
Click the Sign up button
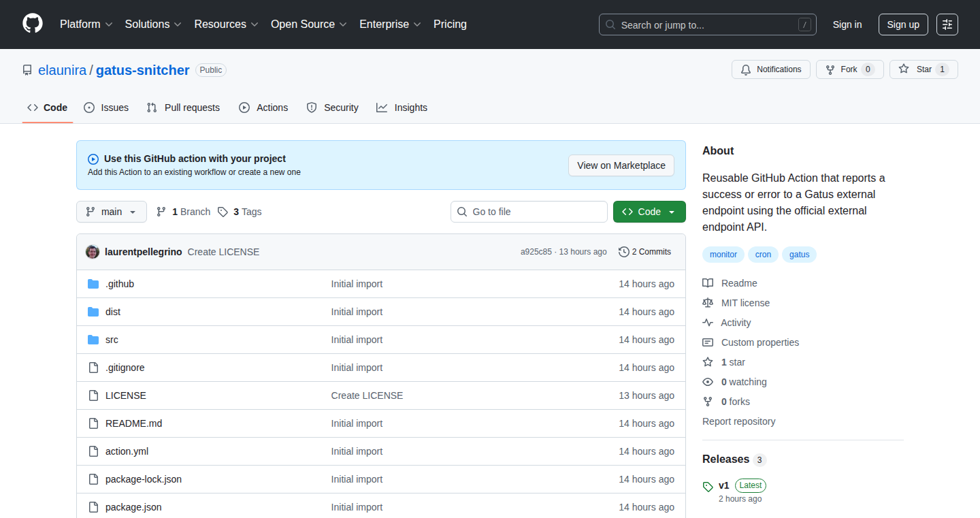click(x=903, y=25)
